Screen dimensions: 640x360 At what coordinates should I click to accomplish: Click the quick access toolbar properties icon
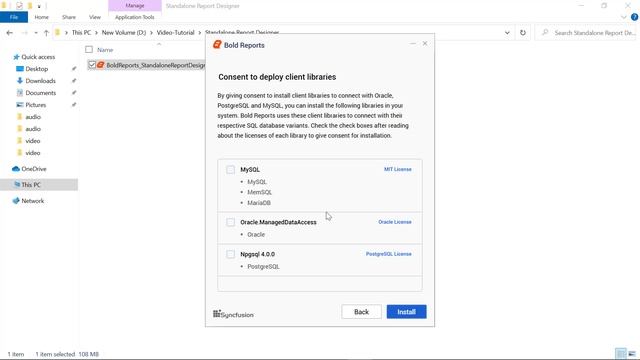(x=19, y=6)
